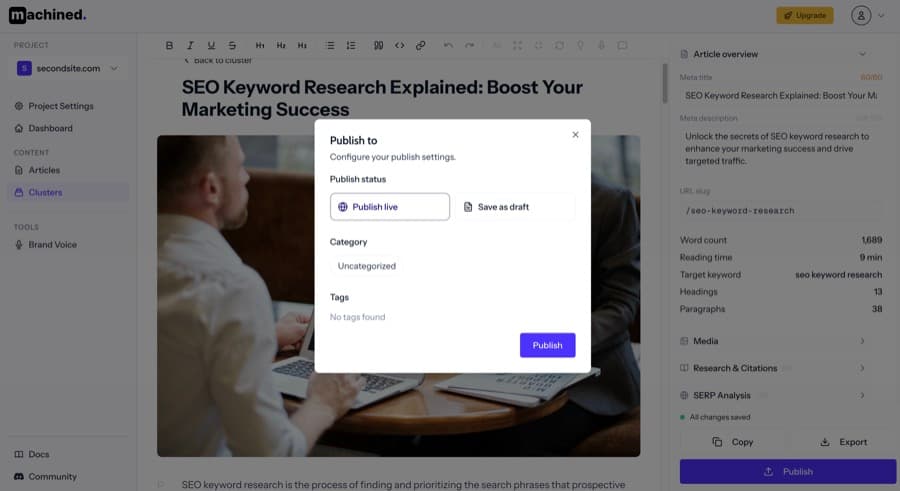Click the insert link icon
This screenshot has height=491, width=900.
(x=421, y=45)
